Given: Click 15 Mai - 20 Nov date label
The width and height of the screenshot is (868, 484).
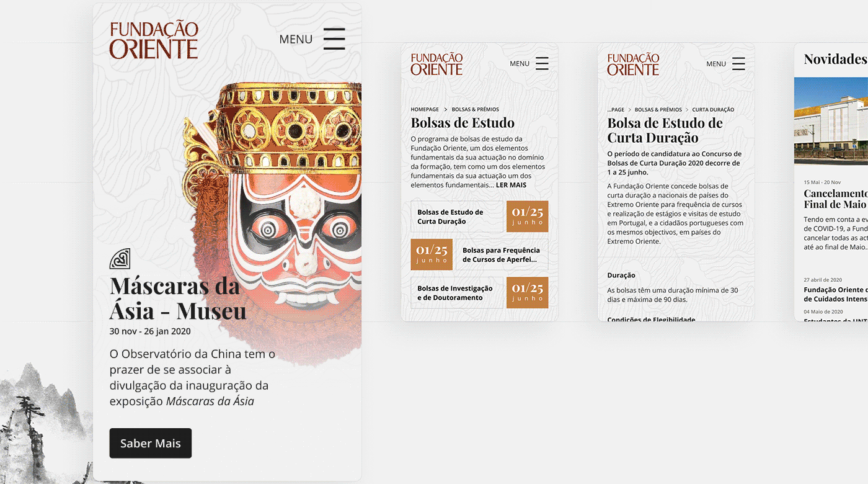Looking at the screenshot, I should pyautogui.click(x=822, y=182).
